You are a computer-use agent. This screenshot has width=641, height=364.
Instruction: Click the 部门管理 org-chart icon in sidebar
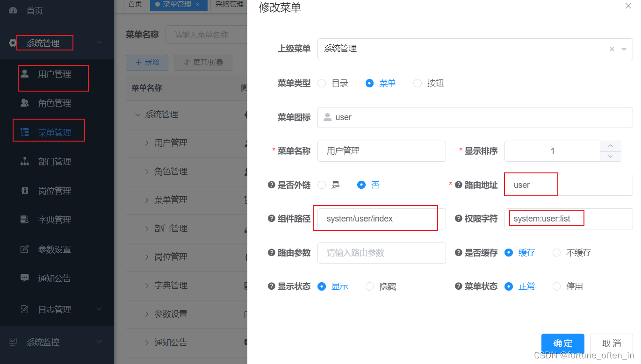(25, 162)
